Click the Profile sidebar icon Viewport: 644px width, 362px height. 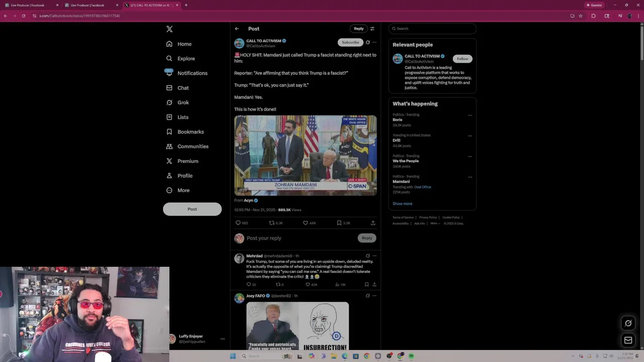[170, 175]
